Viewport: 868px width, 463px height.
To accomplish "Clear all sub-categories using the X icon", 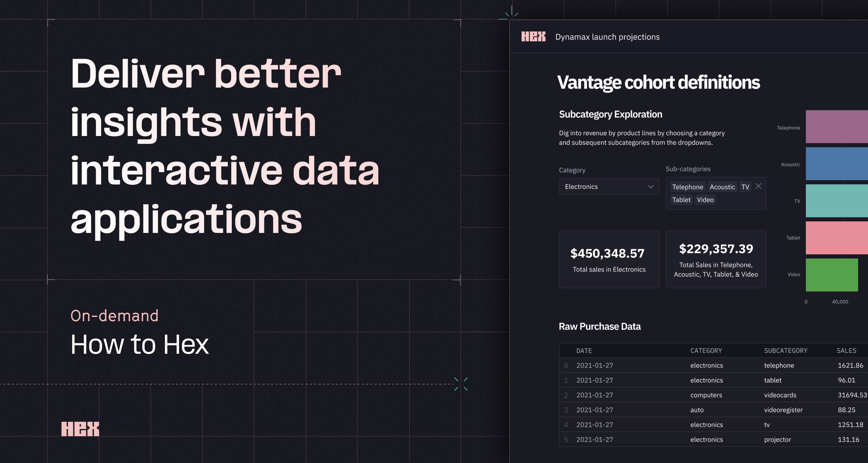I will (x=758, y=186).
